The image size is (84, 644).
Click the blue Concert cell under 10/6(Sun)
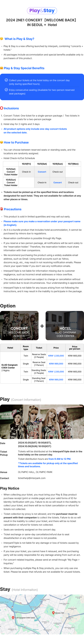click(x=57, y=183)
